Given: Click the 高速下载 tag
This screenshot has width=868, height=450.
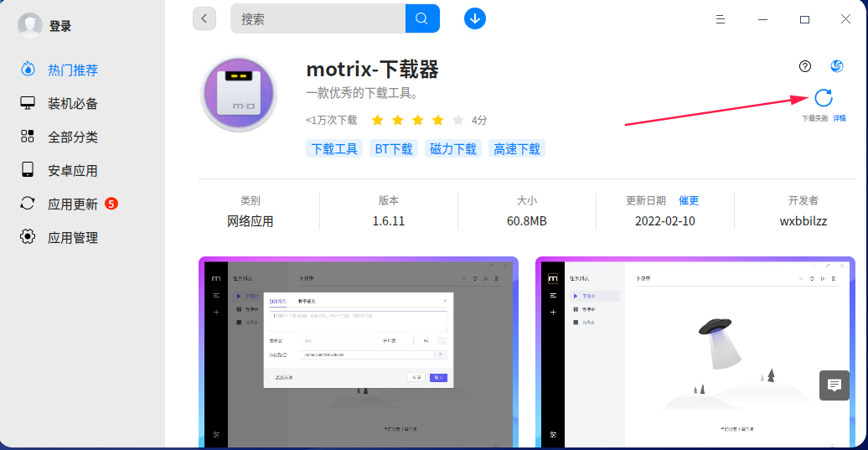Looking at the screenshot, I should (516, 149).
